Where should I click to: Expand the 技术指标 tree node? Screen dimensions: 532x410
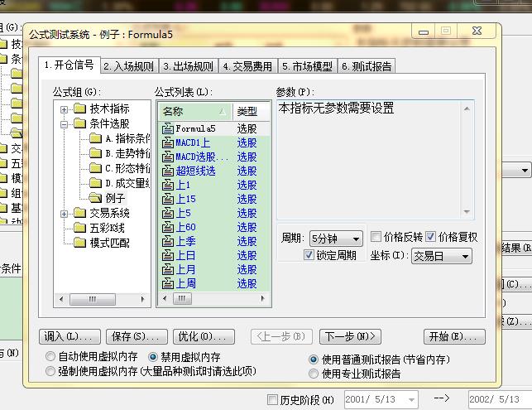(64, 109)
